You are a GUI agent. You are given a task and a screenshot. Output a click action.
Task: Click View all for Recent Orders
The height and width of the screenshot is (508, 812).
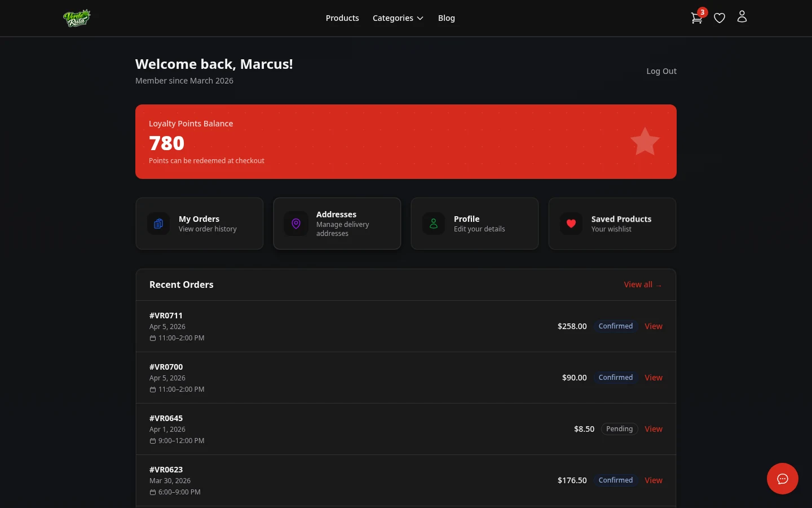[x=642, y=284]
